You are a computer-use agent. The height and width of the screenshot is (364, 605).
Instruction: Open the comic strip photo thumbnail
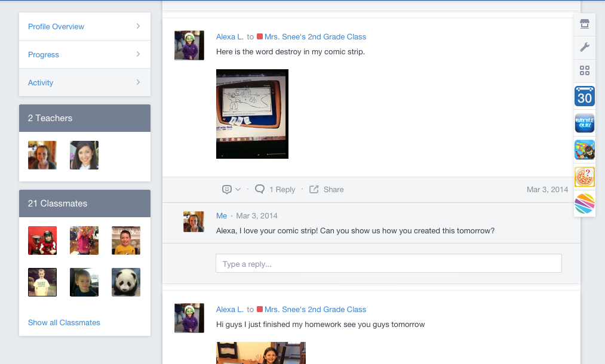(252, 114)
